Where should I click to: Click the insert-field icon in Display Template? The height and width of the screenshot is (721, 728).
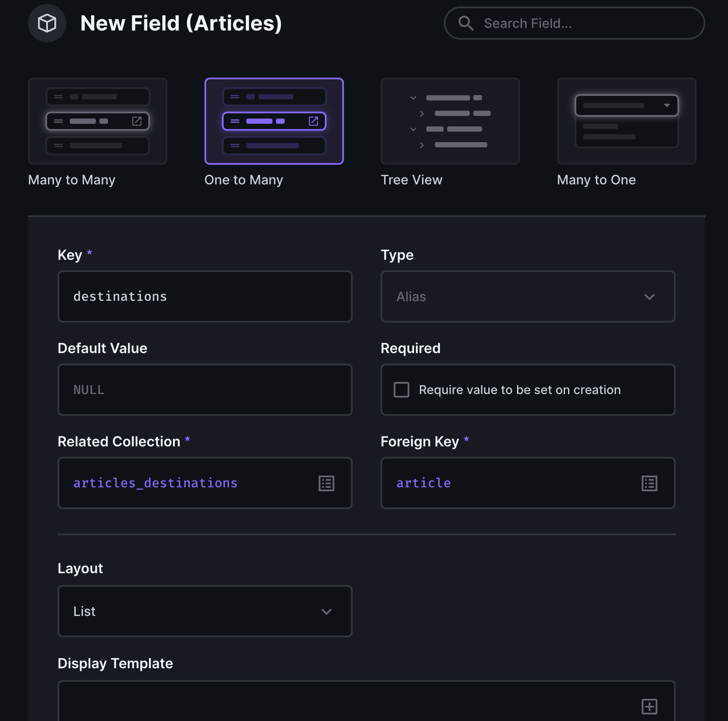(x=649, y=707)
